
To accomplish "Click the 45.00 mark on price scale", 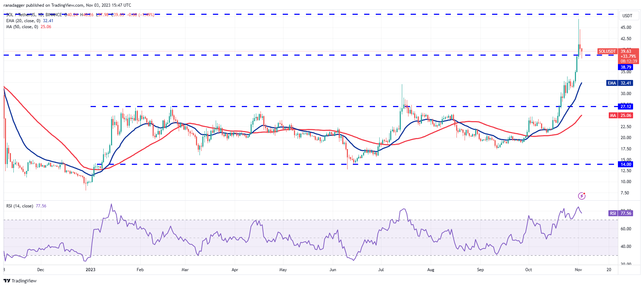I will (626, 27).
